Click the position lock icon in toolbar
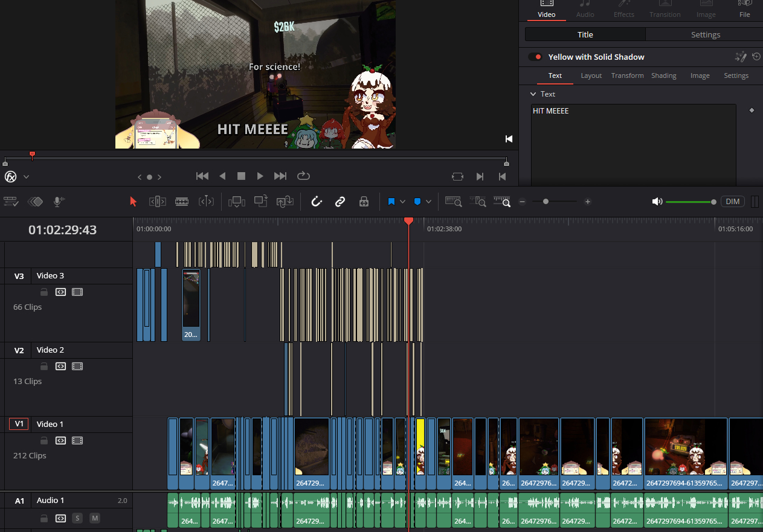763x532 pixels. click(364, 202)
